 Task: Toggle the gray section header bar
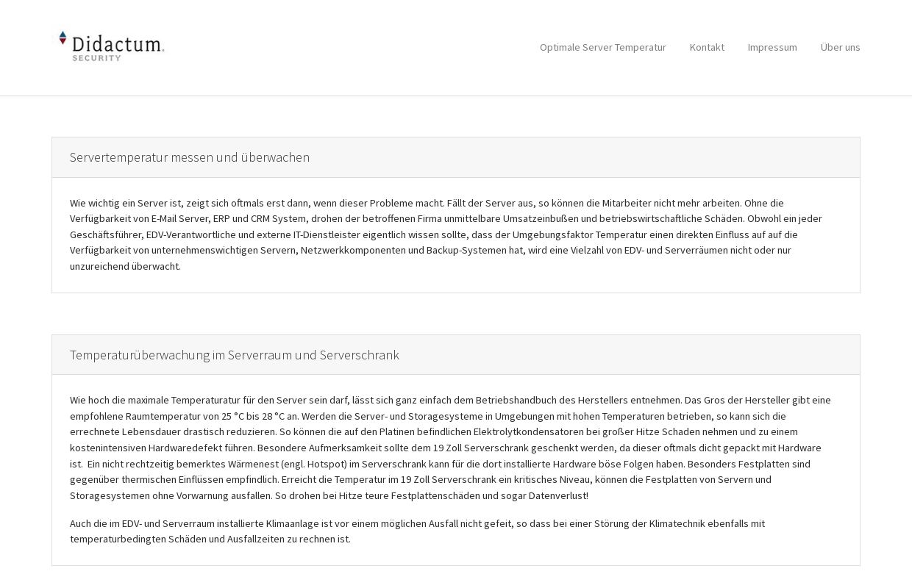pos(455,157)
